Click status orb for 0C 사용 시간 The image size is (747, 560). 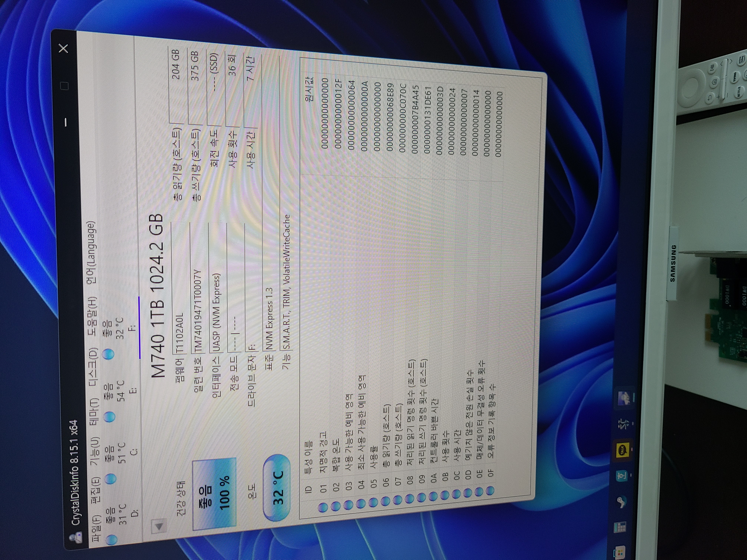(x=456, y=494)
